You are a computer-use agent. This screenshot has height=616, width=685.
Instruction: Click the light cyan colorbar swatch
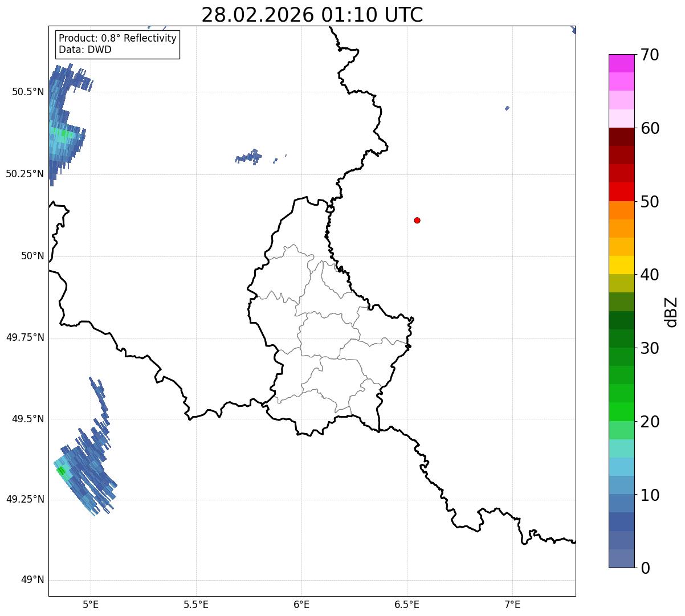(621, 448)
